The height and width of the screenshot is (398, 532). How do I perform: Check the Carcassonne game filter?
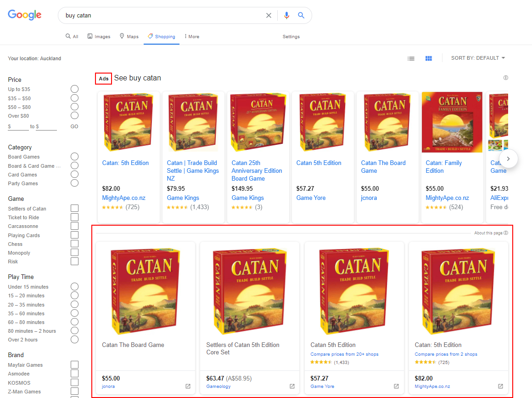pyautogui.click(x=75, y=226)
